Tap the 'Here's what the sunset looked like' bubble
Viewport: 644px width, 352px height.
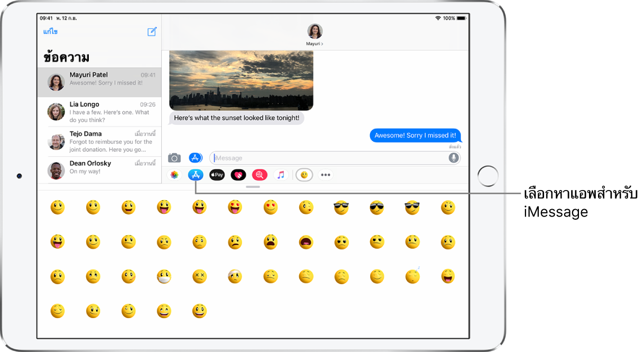(236, 118)
